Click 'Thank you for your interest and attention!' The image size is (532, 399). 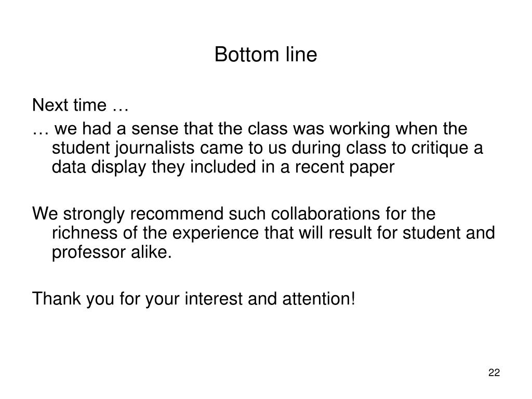coord(194,299)
